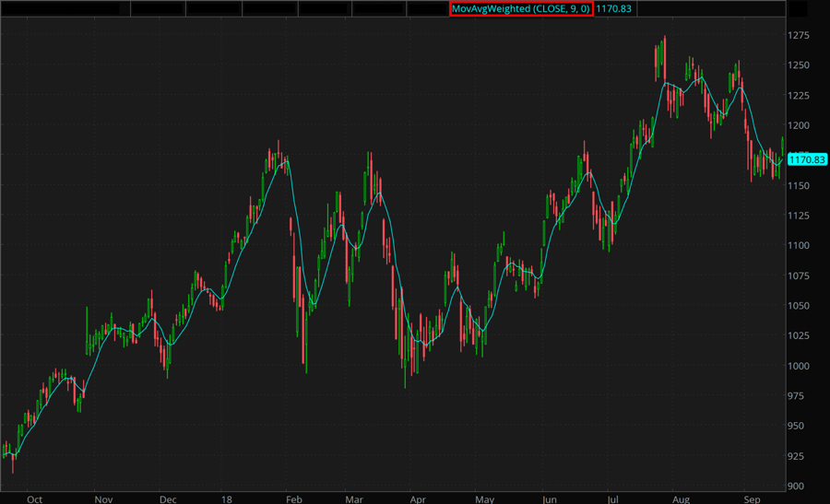The image size is (830, 504).
Task: Click the 1100 level on price axis
Action: [x=800, y=246]
